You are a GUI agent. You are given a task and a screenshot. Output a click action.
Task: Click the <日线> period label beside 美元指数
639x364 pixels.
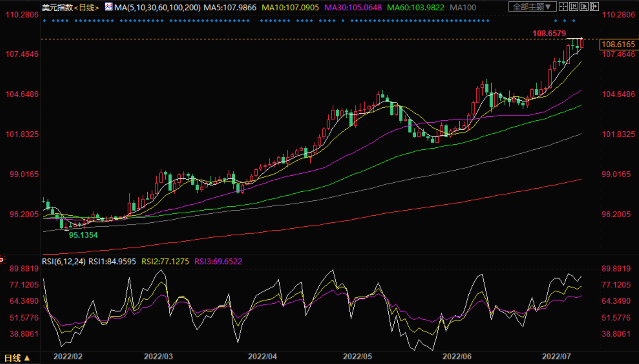click(87, 8)
